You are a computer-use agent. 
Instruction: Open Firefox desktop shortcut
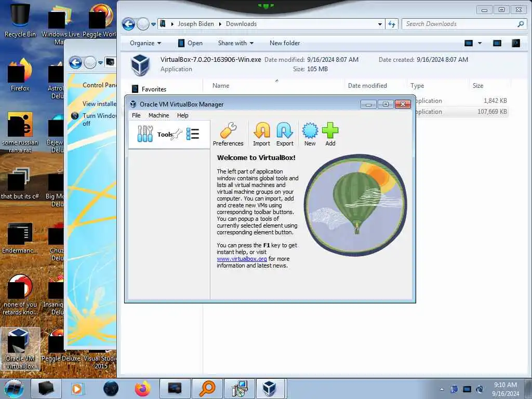tap(20, 75)
